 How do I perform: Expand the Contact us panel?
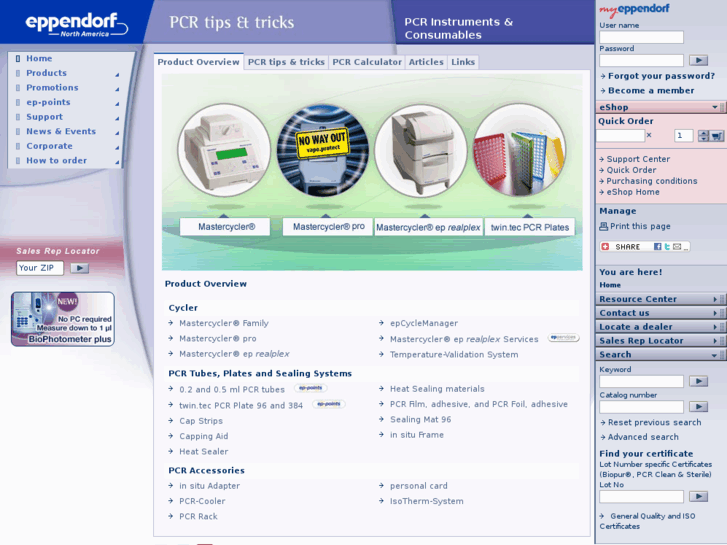(x=661, y=313)
